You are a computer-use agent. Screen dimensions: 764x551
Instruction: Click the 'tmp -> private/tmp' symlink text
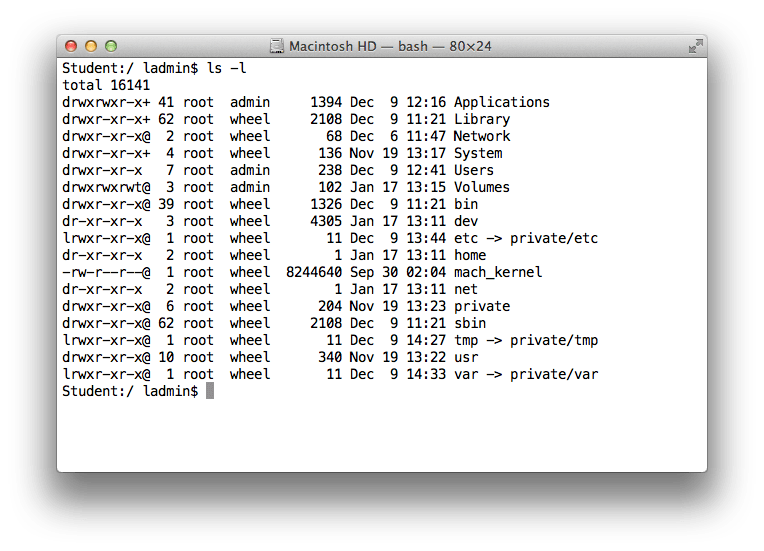coord(525,340)
